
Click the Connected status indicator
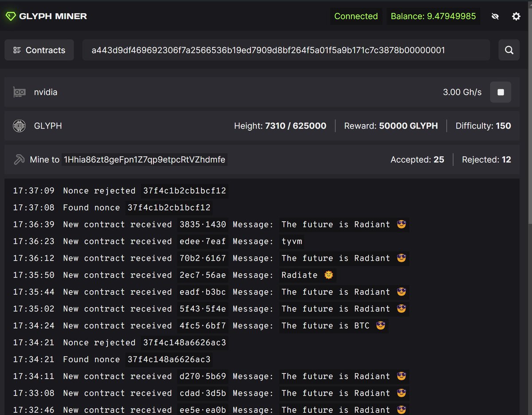point(356,16)
